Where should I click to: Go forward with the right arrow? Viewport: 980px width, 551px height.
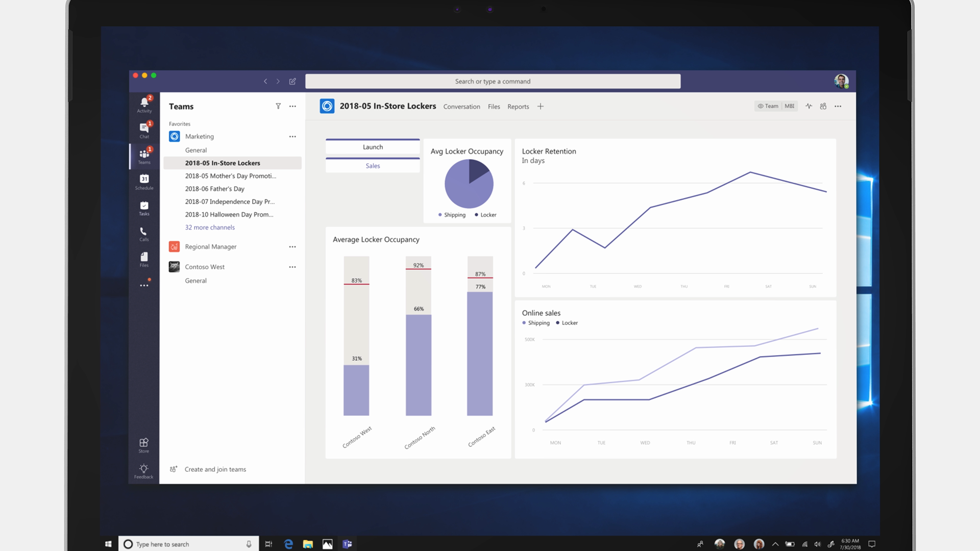click(x=278, y=81)
